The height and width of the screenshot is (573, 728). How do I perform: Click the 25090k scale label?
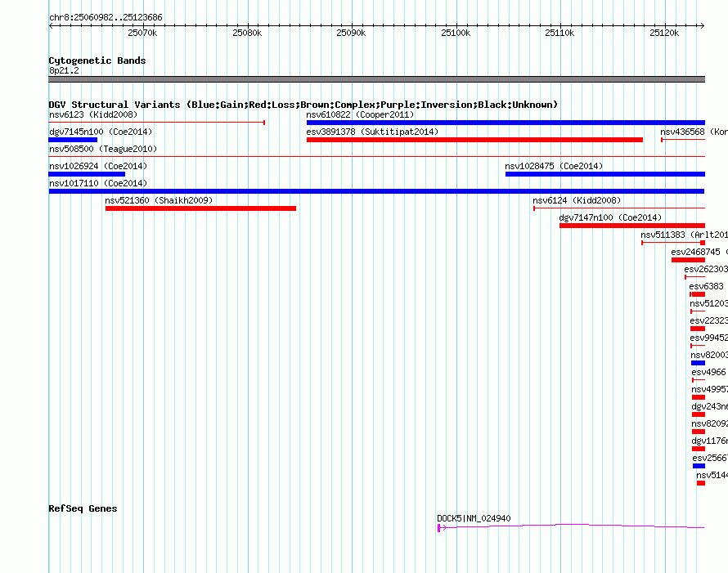(351, 33)
